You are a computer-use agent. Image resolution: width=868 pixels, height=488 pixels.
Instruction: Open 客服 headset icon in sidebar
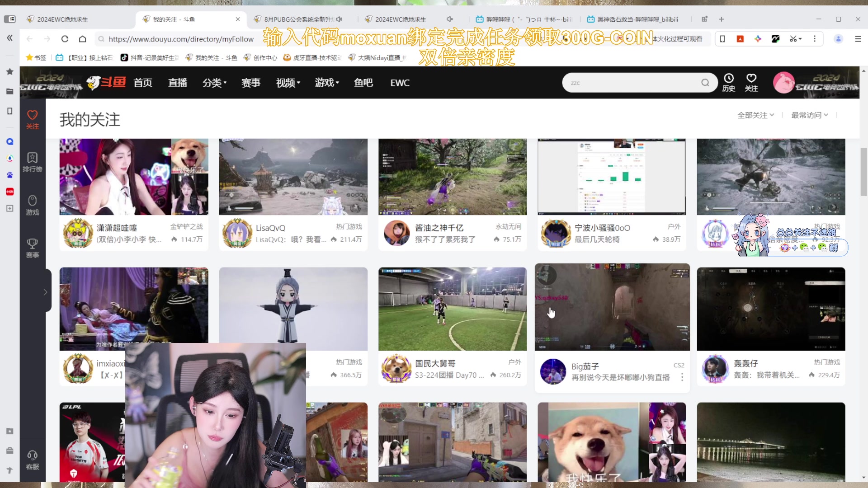(33, 460)
